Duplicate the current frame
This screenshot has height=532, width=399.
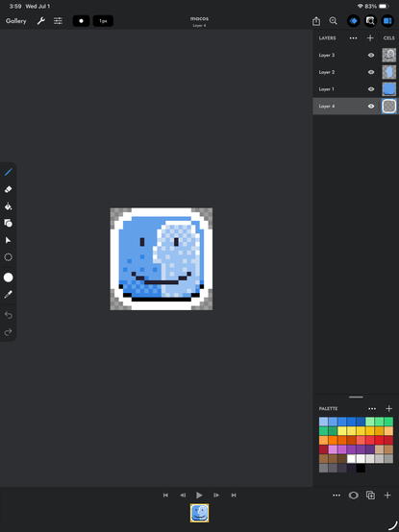pos(370,496)
